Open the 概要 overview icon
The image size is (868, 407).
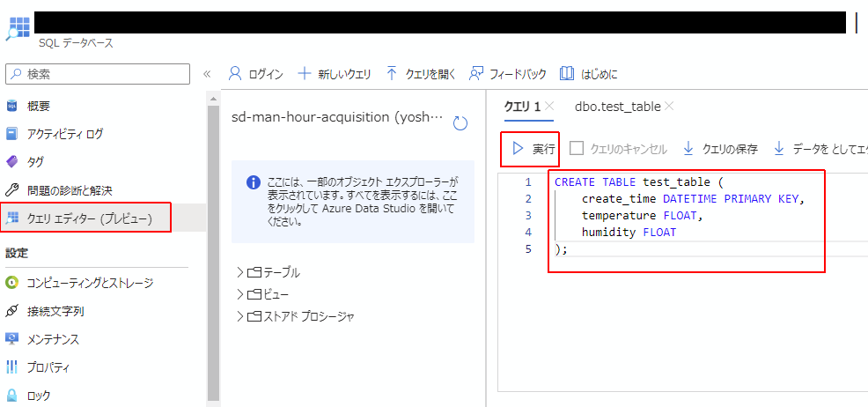coord(11,107)
